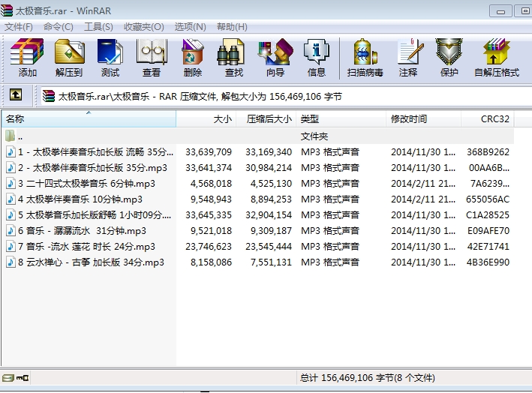Click size value 4,568,018
Viewport: 532px width, 393px height.
[x=211, y=184]
